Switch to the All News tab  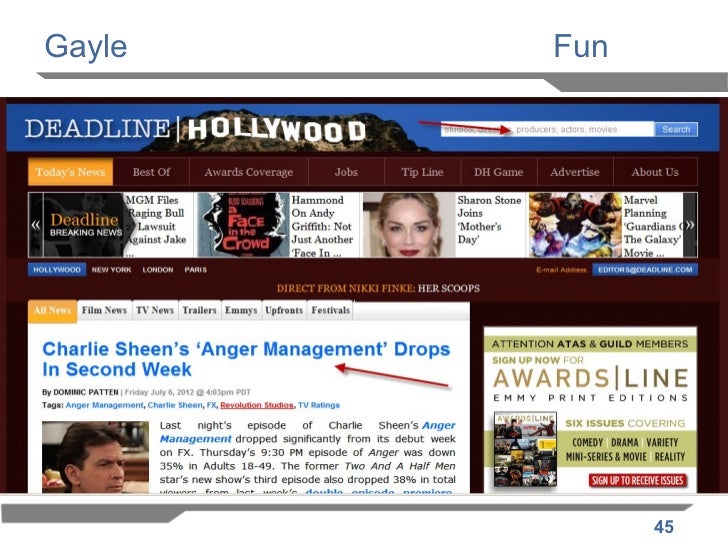[x=52, y=311]
